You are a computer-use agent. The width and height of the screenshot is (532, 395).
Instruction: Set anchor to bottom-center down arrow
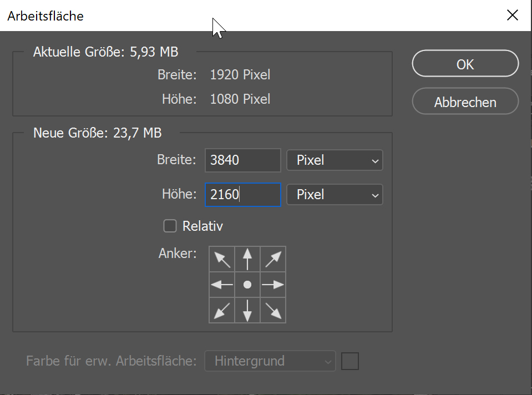tap(247, 310)
